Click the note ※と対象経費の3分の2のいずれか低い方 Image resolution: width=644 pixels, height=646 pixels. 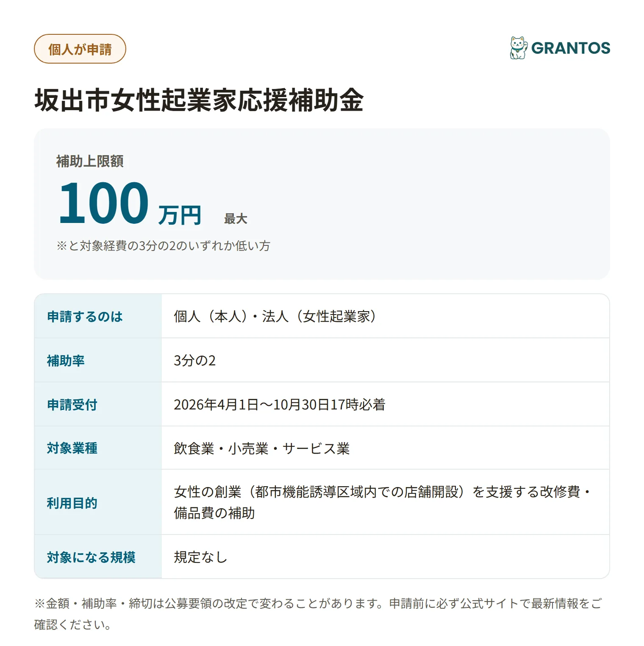pos(163,246)
